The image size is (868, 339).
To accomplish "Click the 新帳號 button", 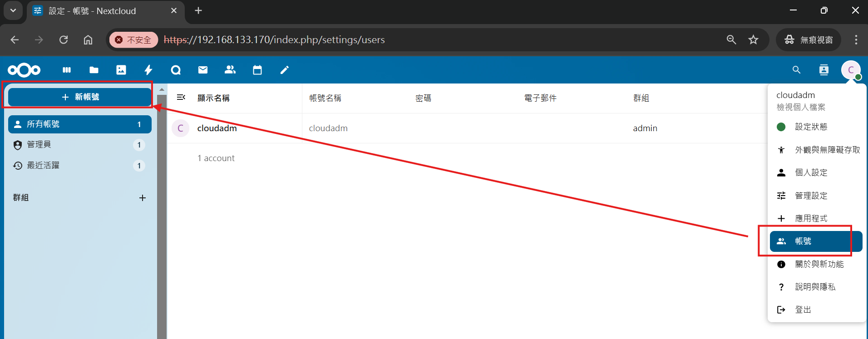I will [x=80, y=97].
